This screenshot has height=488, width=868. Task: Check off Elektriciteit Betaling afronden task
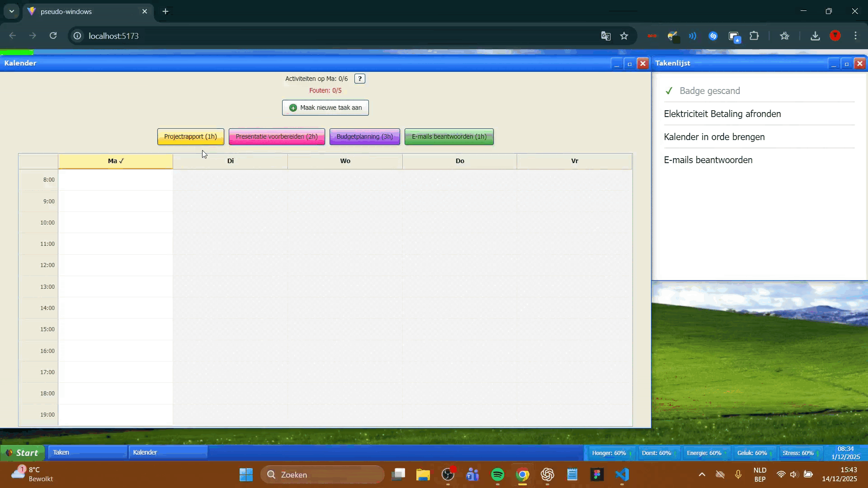coord(722,114)
